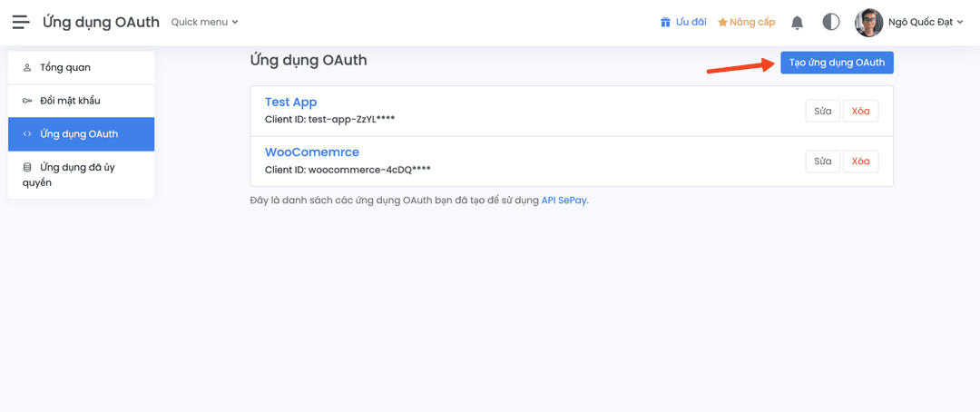The width and height of the screenshot is (980, 412).
Task: Click the Ứng dụng OAuth header title
Action: tap(102, 23)
